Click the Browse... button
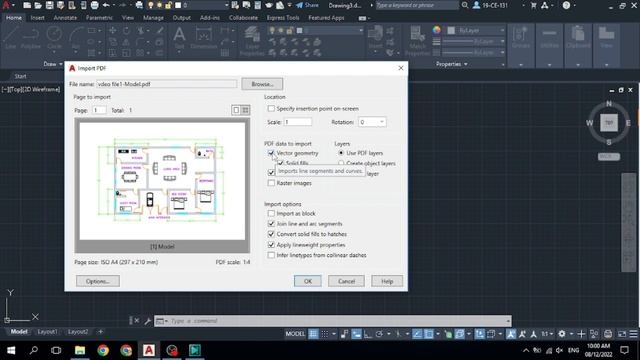The height and width of the screenshot is (360, 640). (x=262, y=84)
